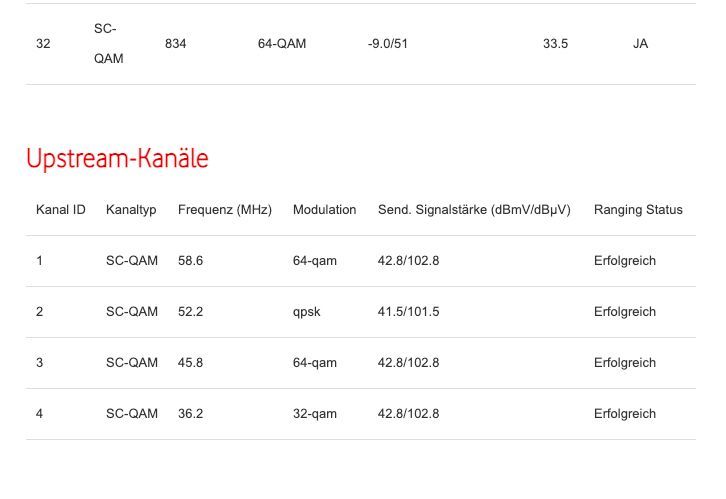Click the 36.2 frequency value
This screenshot has width=726, height=499.
[x=190, y=414]
